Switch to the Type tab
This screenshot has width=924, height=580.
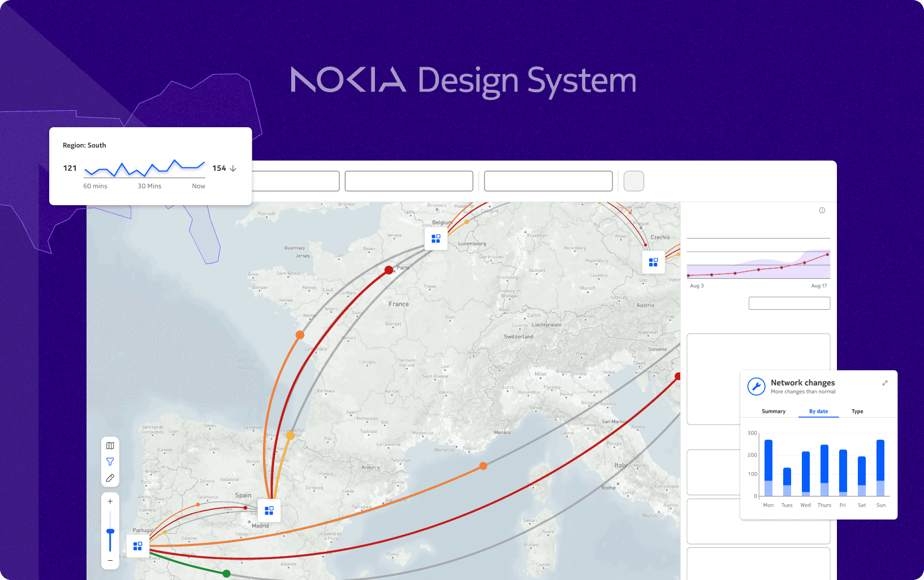tap(857, 412)
